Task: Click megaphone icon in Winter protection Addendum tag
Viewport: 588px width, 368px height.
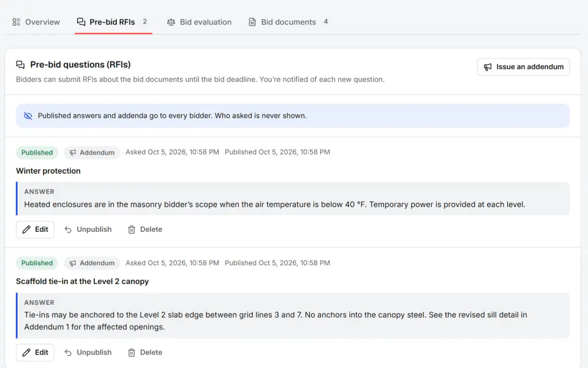Action: (73, 153)
